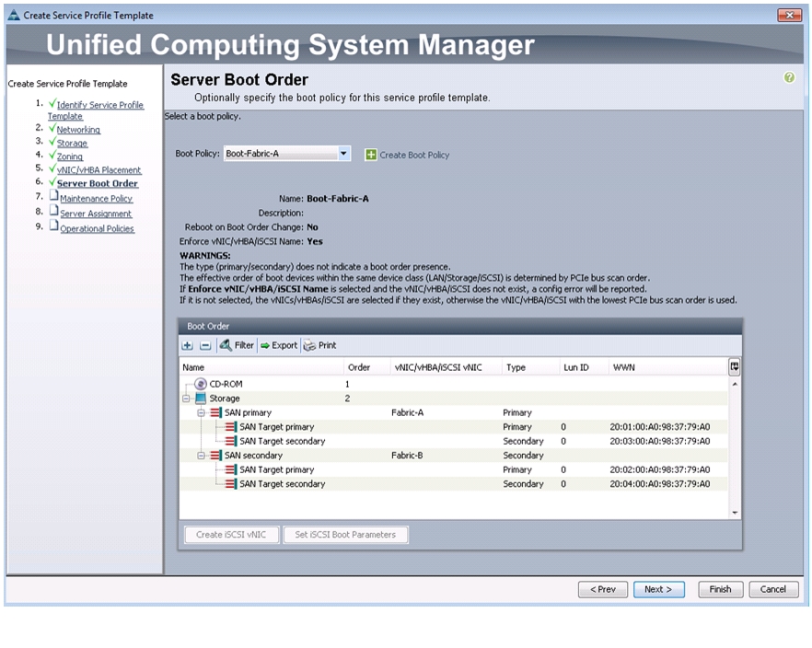Screen dimensions: 812x648
Task: Click the Next button
Action: pyautogui.click(x=659, y=589)
